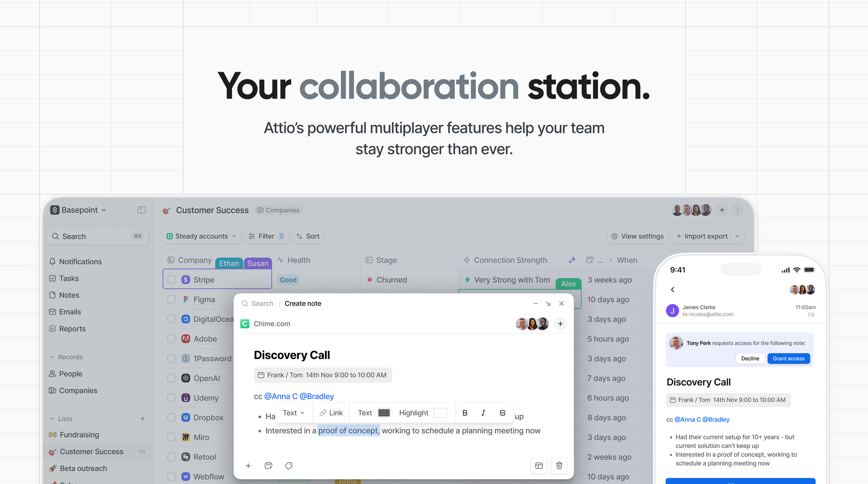Select the Figma row checkbox
Screen dimensions: 868x484
[172, 300]
